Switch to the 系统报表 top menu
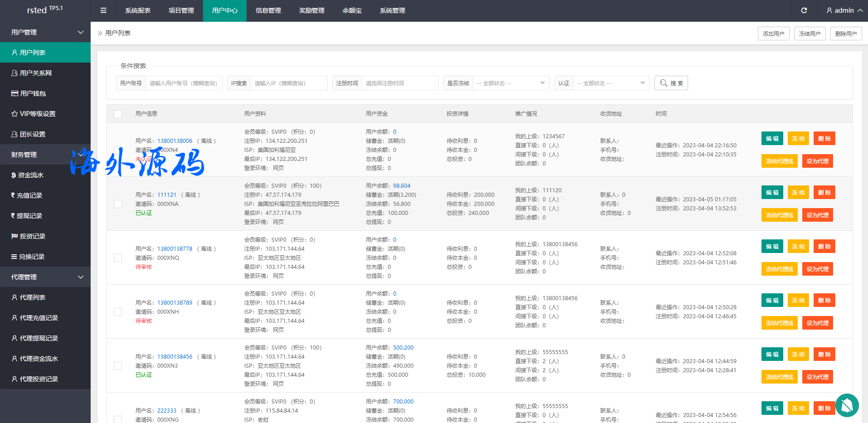 coord(138,10)
